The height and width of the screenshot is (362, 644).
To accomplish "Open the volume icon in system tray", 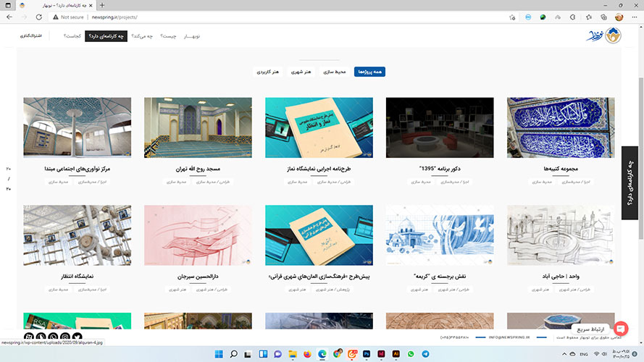I will (605, 354).
